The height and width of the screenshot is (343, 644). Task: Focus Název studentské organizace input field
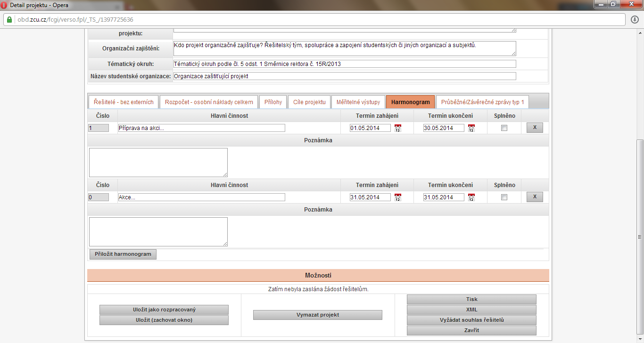pos(345,76)
